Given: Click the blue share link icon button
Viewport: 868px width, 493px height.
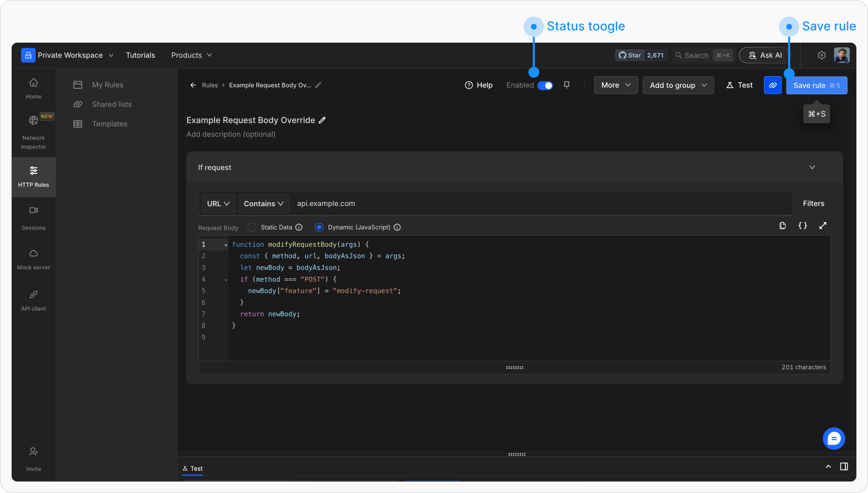Looking at the screenshot, I should 773,85.
